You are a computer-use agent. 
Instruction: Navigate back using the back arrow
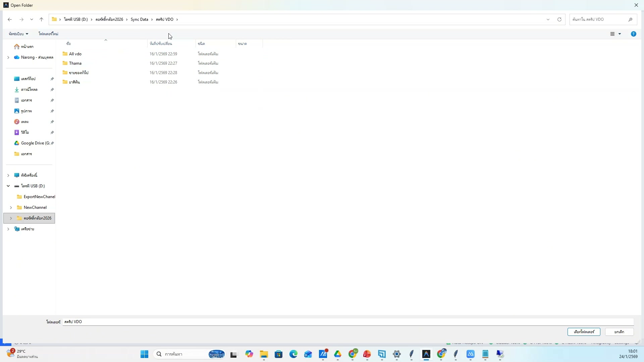point(10,19)
